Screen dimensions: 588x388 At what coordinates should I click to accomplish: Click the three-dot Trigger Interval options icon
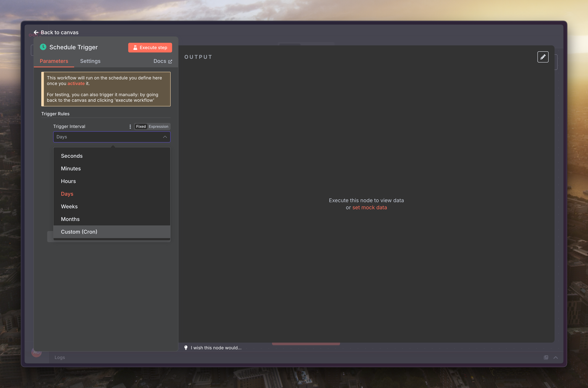click(x=130, y=126)
